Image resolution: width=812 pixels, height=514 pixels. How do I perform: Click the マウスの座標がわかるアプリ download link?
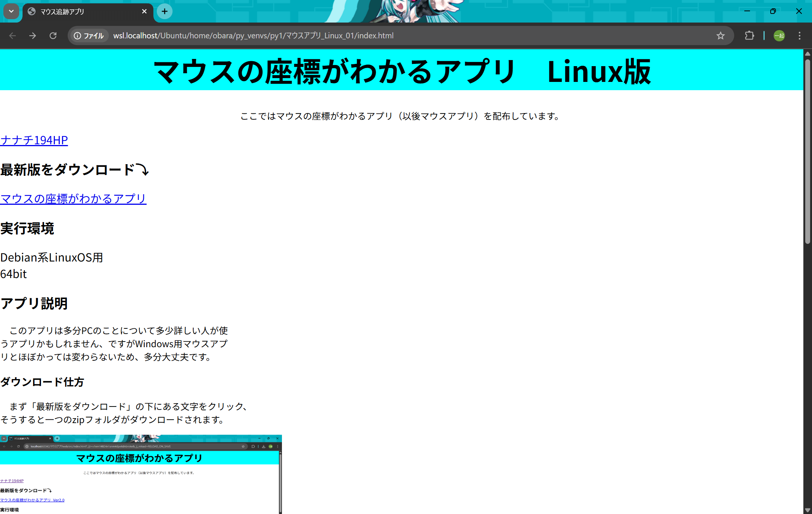tap(73, 198)
